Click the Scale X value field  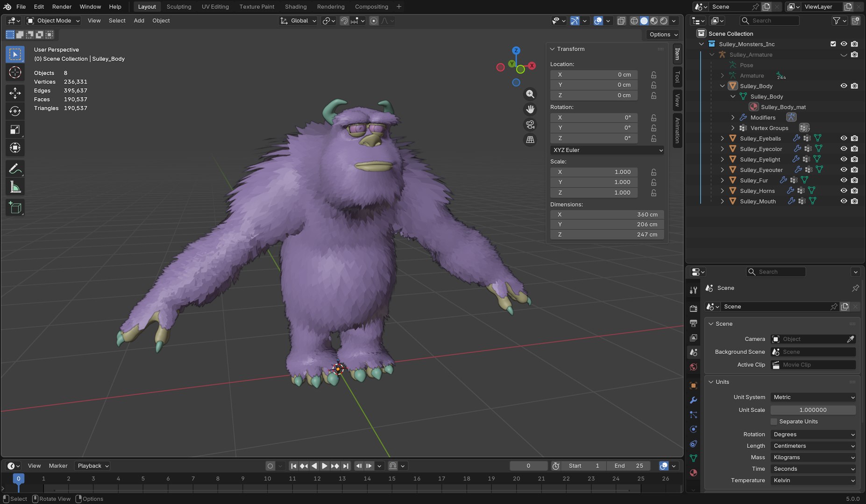tap(594, 172)
